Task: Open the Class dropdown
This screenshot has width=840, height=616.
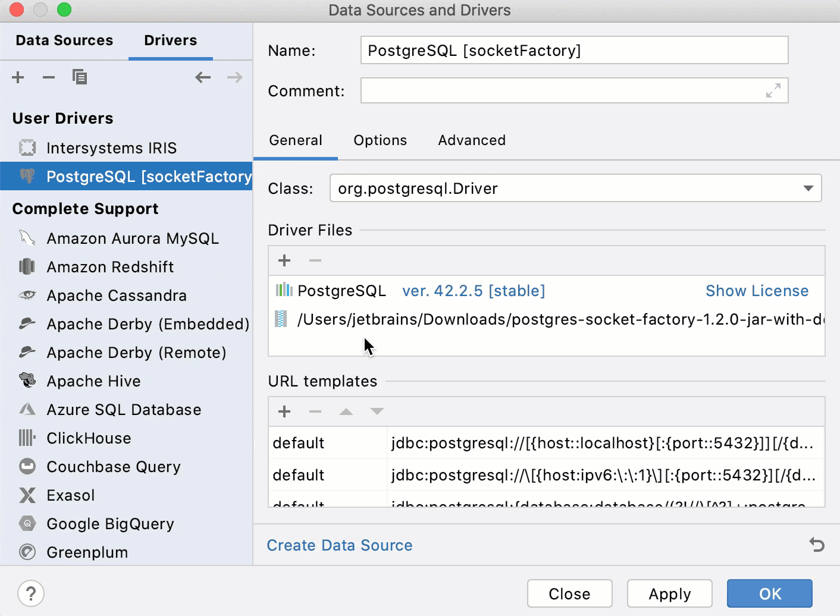Action: [808, 188]
